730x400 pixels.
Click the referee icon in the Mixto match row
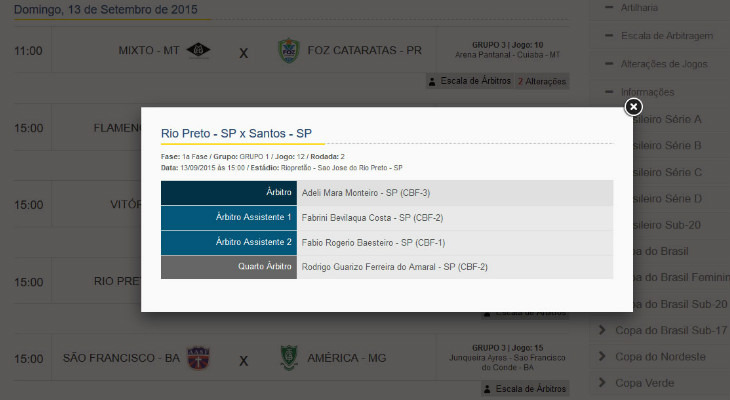(x=432, y=81)
